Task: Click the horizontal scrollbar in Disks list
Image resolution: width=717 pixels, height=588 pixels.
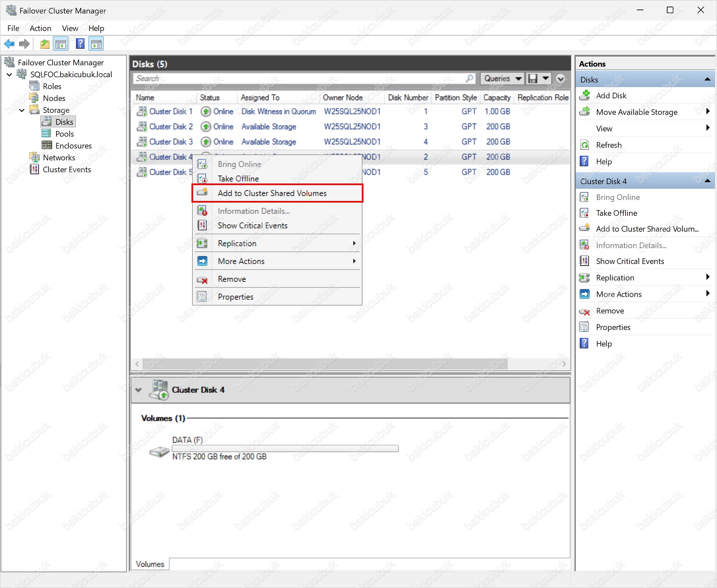Action: [x=324, y=364]
